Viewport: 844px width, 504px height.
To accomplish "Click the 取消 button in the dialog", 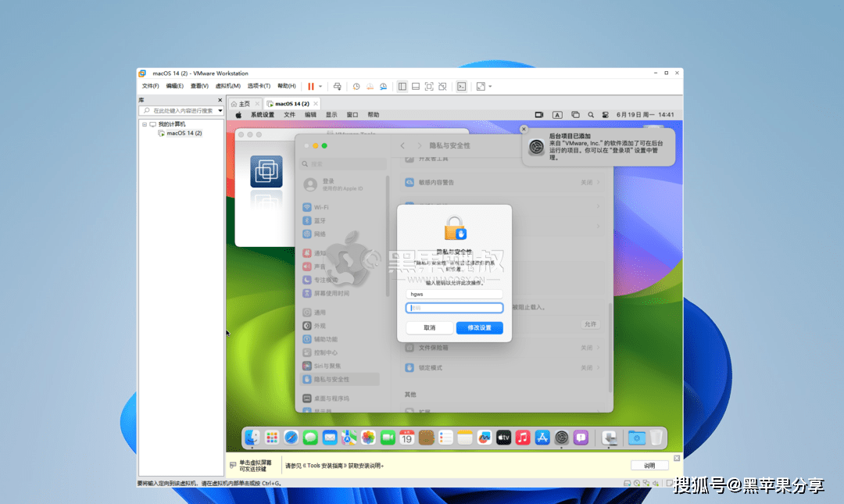I will (429, 327).
